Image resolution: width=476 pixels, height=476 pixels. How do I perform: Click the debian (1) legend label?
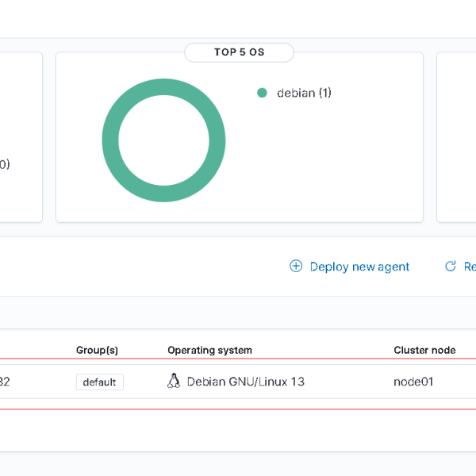pyautogui.click(x=304, y=93)
